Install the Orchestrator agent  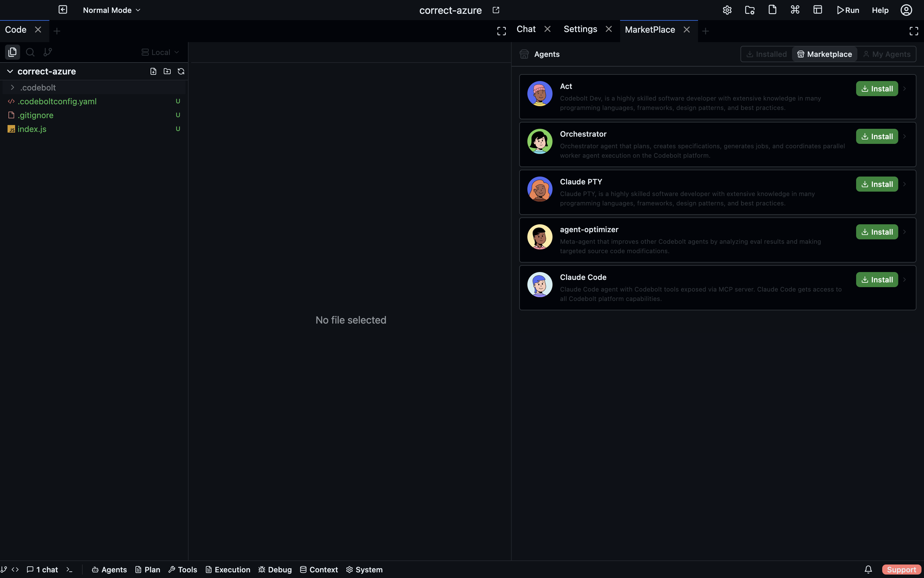(877, 136)
